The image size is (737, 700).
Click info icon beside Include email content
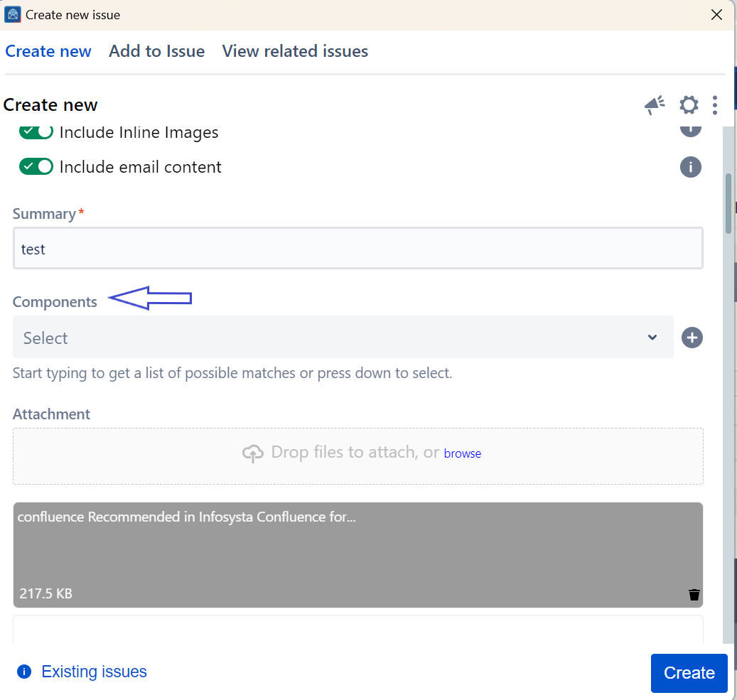click(x=690, y=167)
